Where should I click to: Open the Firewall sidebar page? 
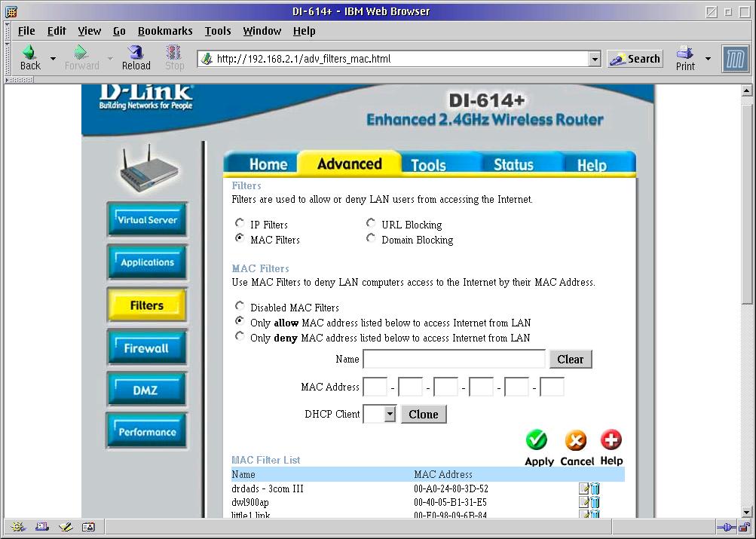coord(147,348)
